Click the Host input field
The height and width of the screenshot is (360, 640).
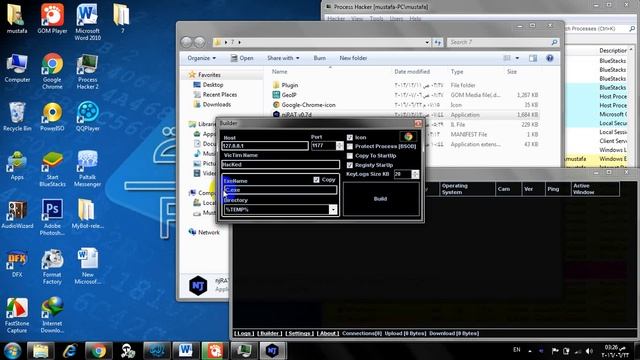click(x=265, y=145)
